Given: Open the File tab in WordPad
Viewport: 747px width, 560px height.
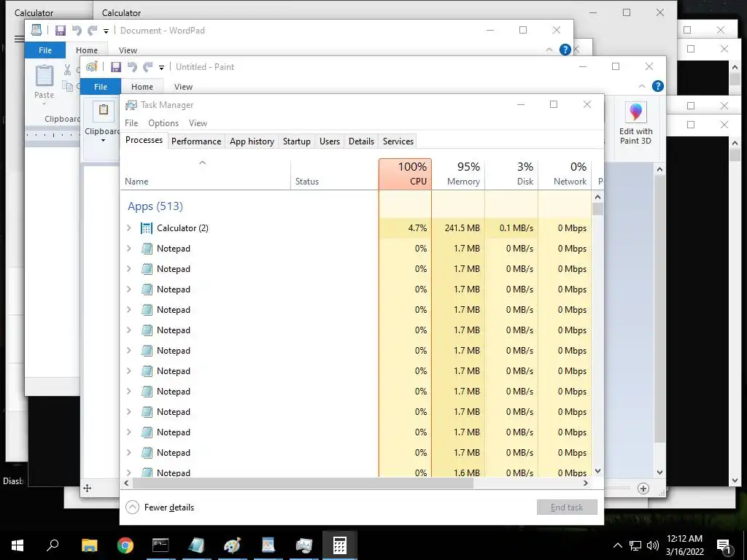Looking at the screenshot, I should pos(45,50).
